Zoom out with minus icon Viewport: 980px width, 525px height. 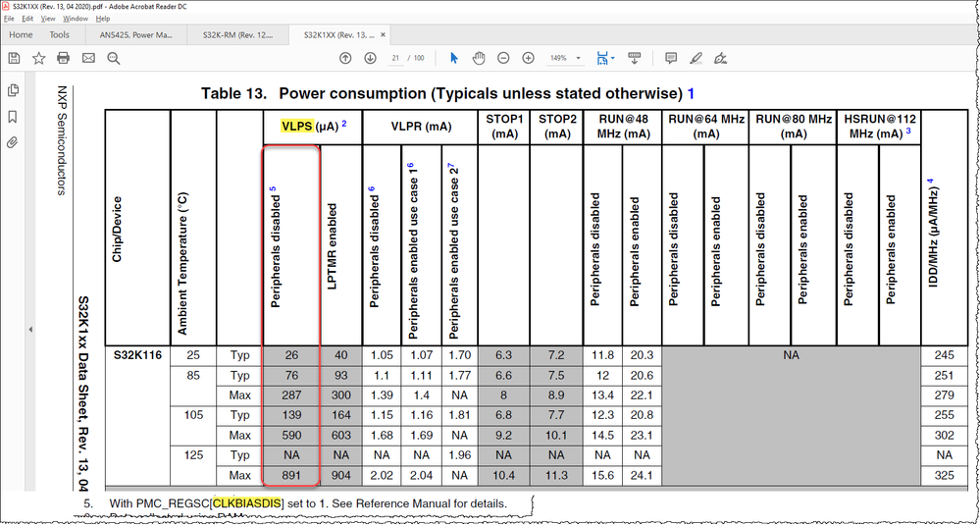[x=503, y=58]
